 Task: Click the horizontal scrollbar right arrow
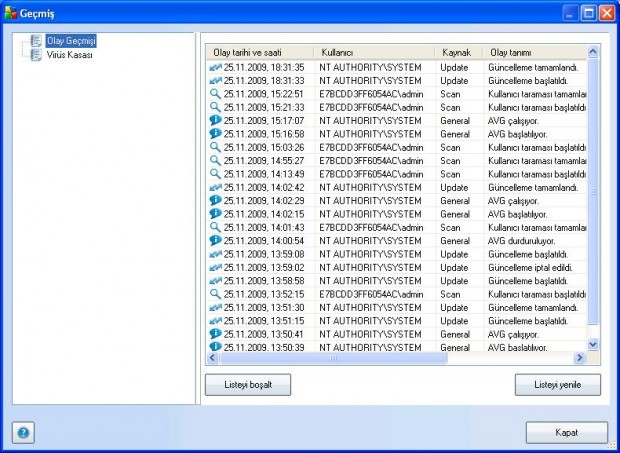(x=579, y=358)
